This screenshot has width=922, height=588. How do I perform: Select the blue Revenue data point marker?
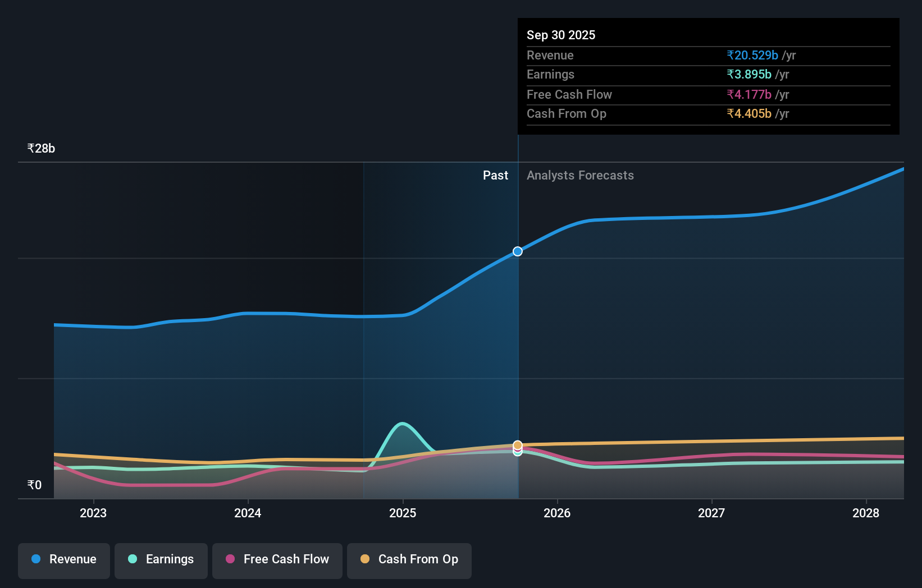pyautogui.click(x=517, y=251)
